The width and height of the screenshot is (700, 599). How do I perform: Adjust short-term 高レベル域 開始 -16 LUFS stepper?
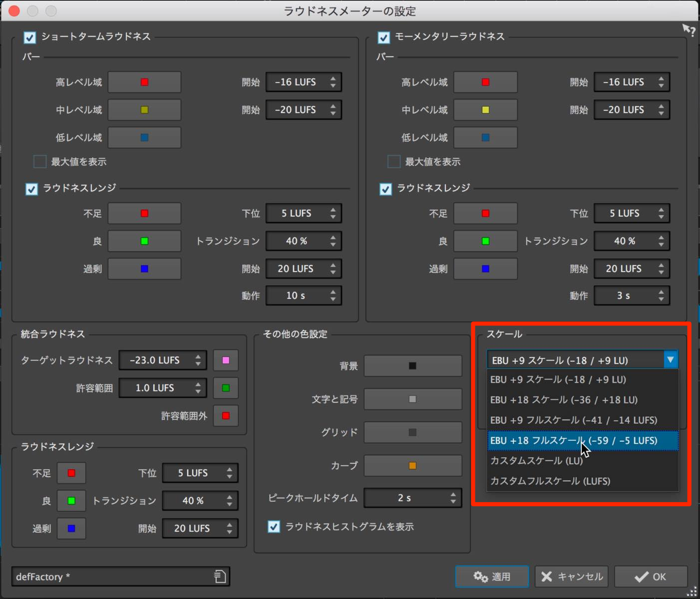333,82
